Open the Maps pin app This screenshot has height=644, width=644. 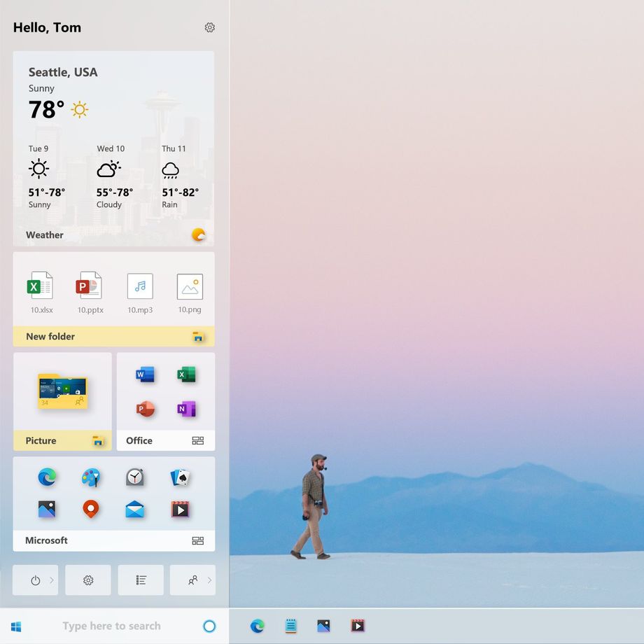(x=91, y=510)
